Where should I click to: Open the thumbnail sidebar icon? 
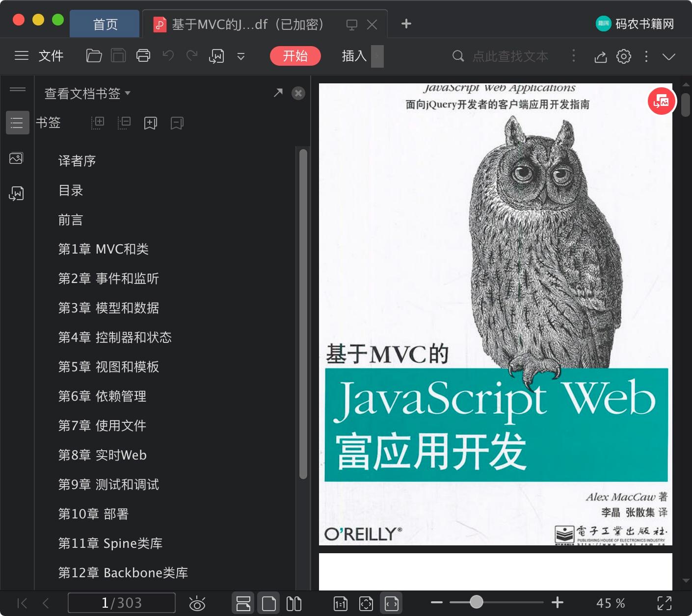tap(16, 158)
